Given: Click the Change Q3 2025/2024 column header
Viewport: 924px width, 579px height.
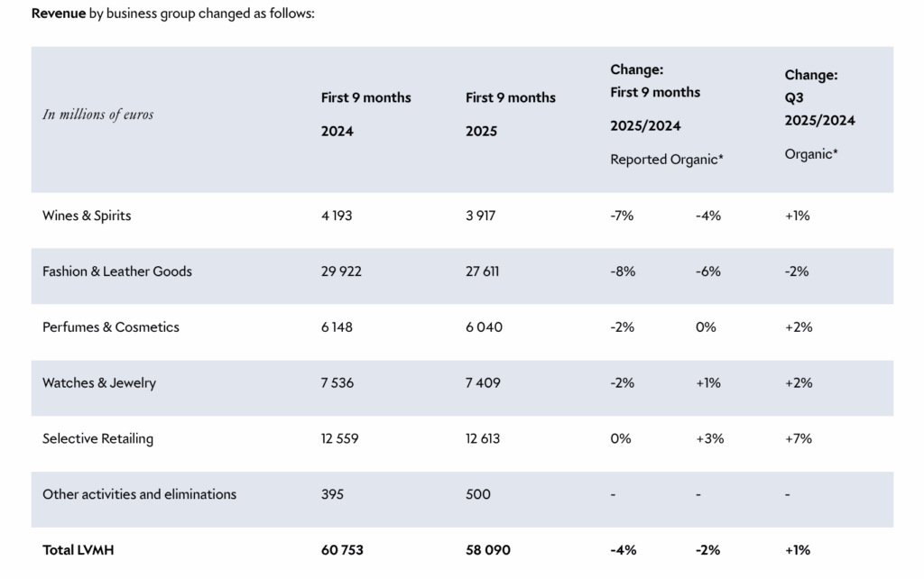Looking at the screenshot, I should click(819, 97).
